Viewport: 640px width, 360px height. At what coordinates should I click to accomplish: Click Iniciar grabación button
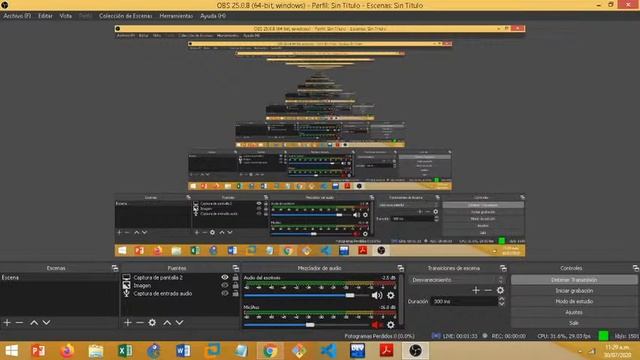[x=574, y=291]
